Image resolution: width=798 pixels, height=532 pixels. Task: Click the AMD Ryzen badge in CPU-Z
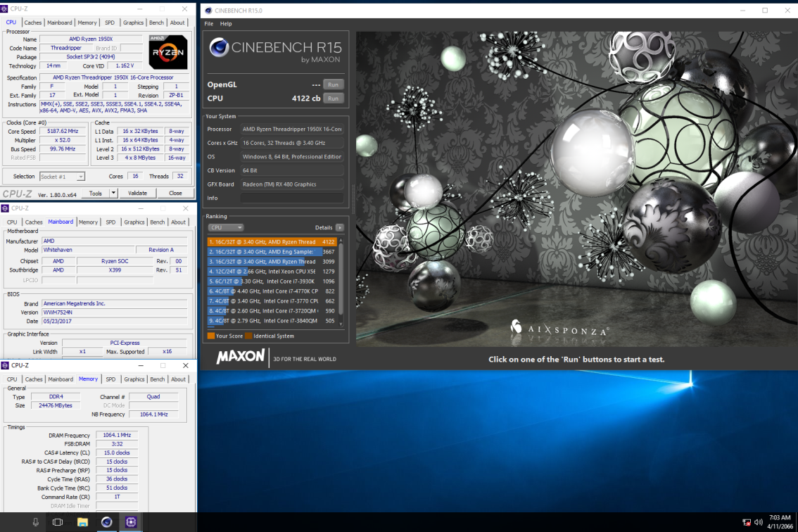pos(169,51)
